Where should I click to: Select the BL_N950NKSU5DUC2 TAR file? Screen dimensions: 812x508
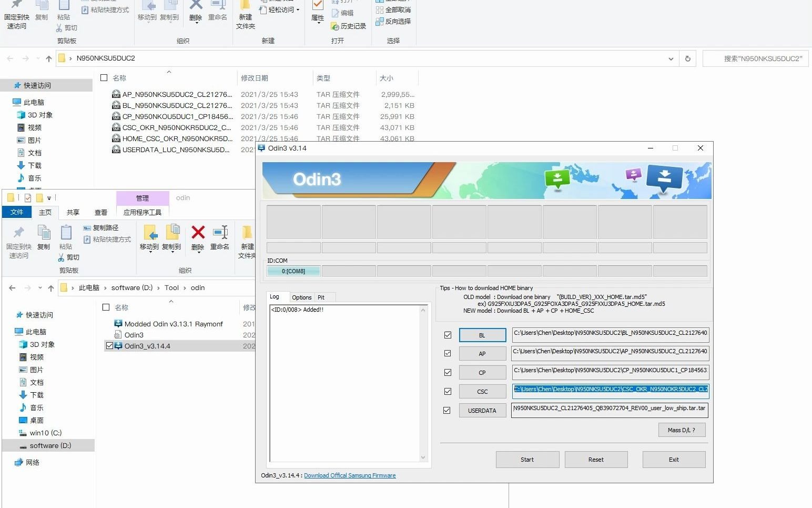point(177,105)
